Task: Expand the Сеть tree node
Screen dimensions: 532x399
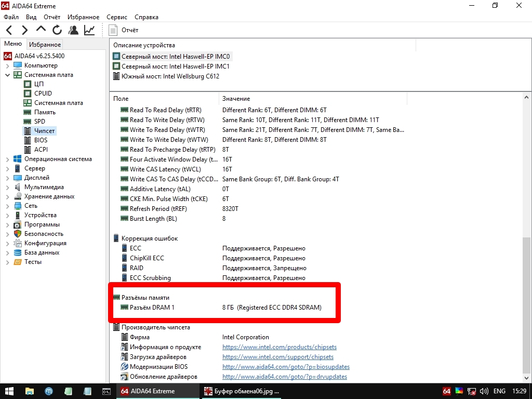Action: coord(7,206)
